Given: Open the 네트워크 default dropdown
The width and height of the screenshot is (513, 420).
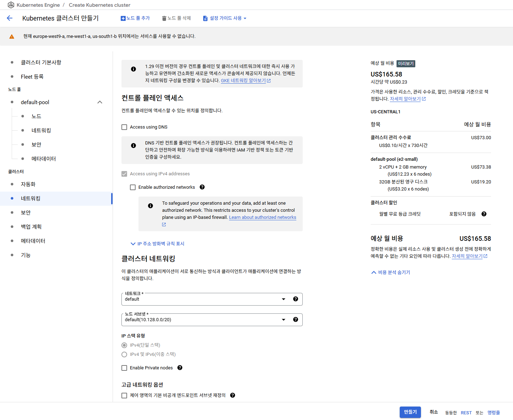Looking at the screenshot, I should [x=212, y=299].
